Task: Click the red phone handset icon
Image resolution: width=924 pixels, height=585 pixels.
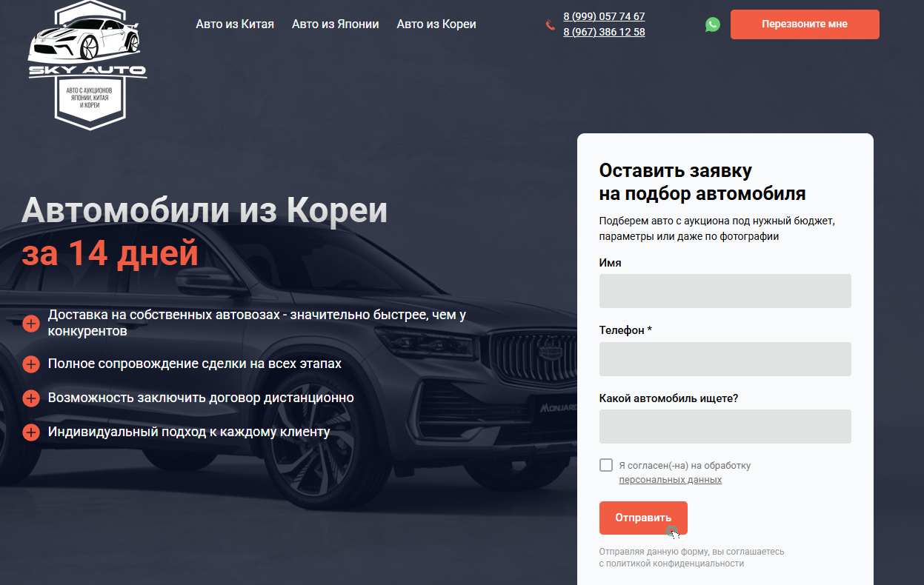Action: [x=551, y=24]
